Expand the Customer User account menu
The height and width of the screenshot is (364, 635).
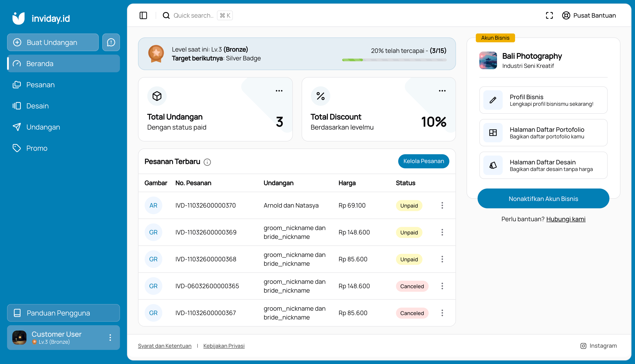pos(110,338)
